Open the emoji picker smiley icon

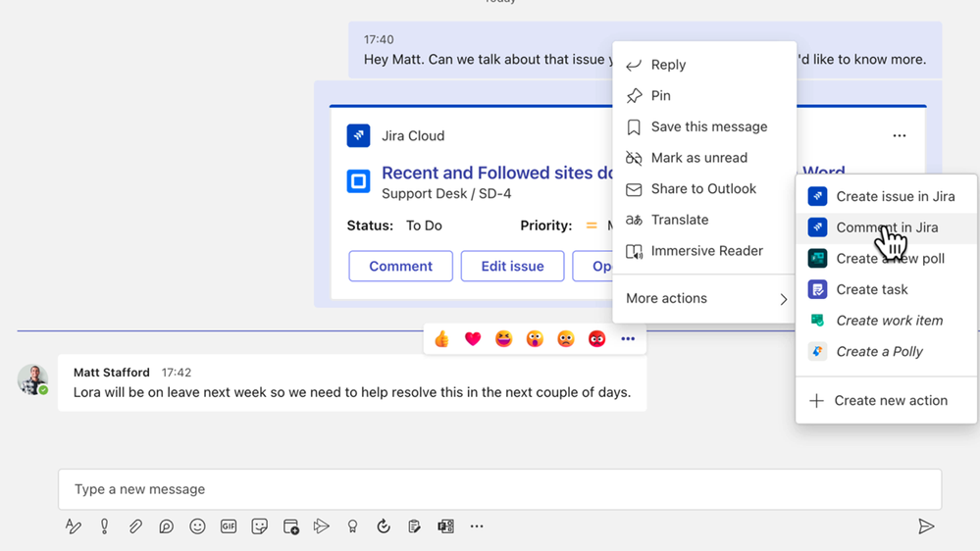197,526
